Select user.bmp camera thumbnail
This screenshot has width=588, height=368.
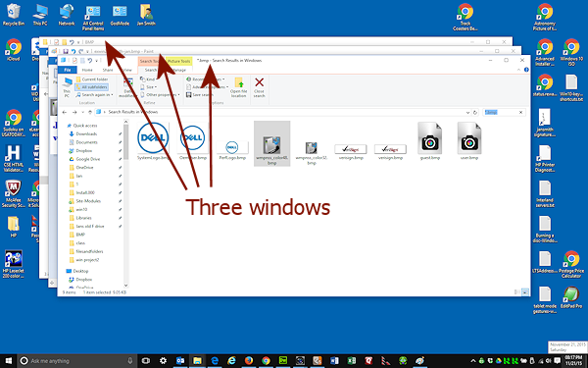coord(469,141)
